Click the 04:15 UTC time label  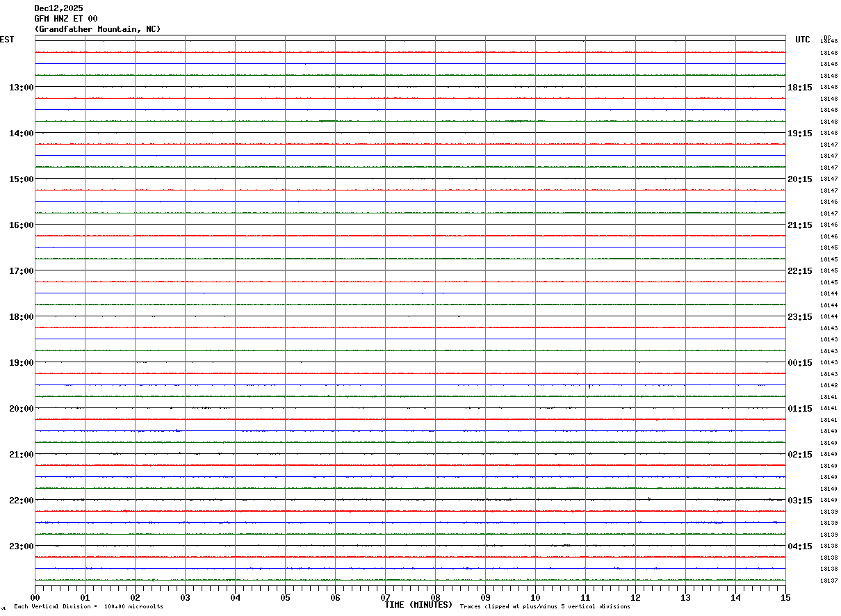tap(800, 546)
